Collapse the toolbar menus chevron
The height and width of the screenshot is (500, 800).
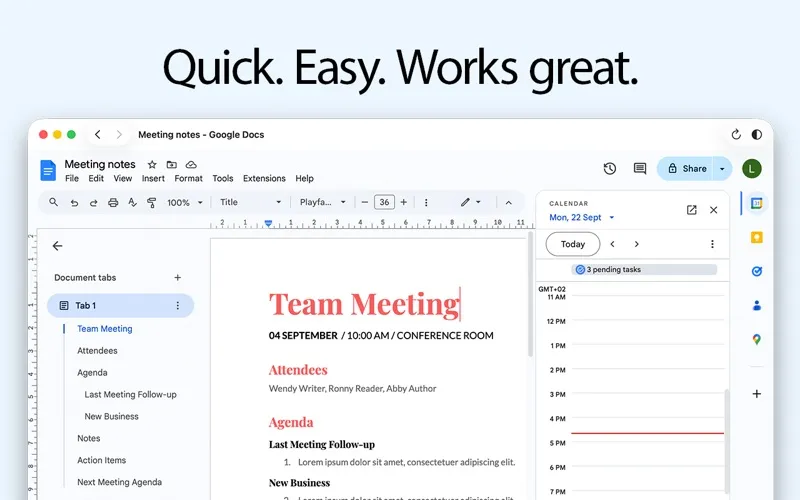509,203
